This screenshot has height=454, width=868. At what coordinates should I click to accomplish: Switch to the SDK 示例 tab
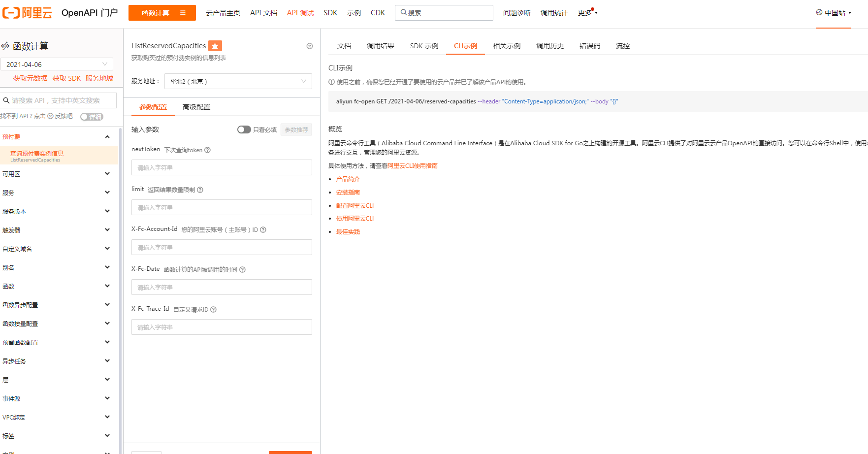[x=424, y=46]
